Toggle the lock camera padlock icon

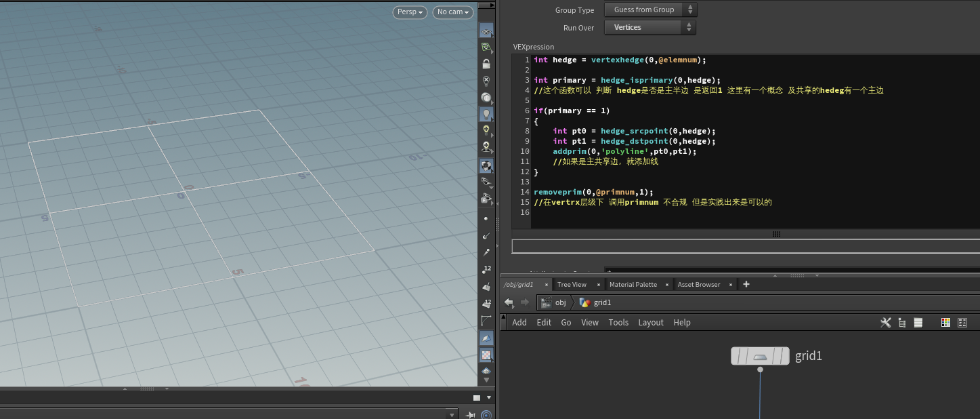[486, 64]
